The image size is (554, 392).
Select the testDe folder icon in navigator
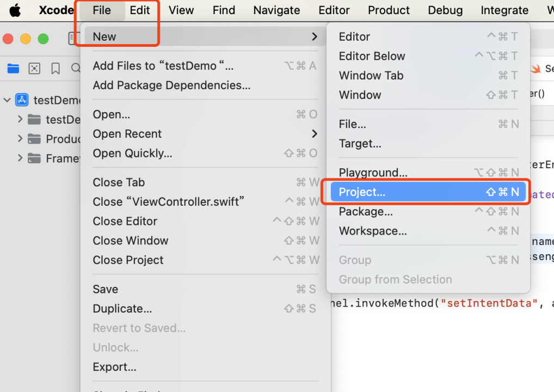pyautogui.click(x=34, y=119)
